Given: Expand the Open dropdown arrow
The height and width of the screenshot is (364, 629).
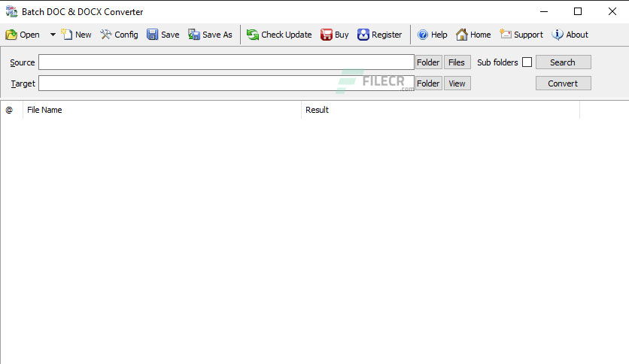Looking at the screenshot, I should coord(53,35).
